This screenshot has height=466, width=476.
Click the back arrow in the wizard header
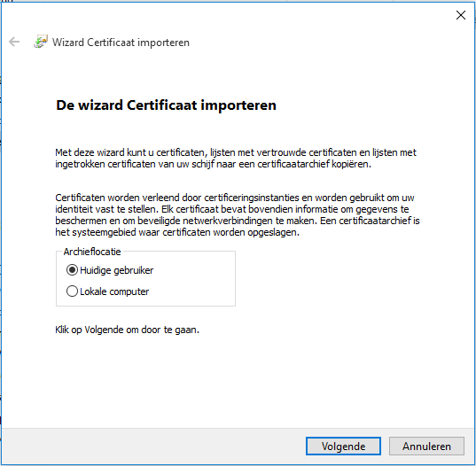pyautogui.click(x=14, y=42)
